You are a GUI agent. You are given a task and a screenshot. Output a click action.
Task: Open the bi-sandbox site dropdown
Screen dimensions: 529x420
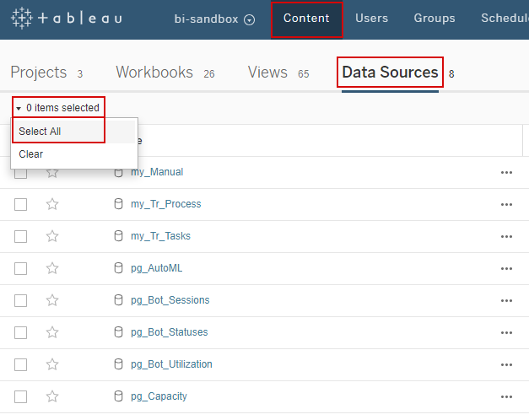[x=214, y=19]
